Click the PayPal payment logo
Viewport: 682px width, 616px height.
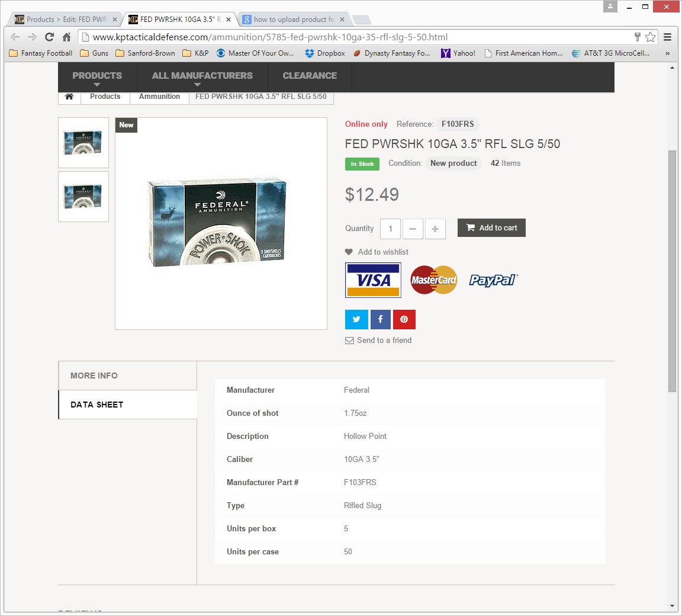[x=494, y=280]
